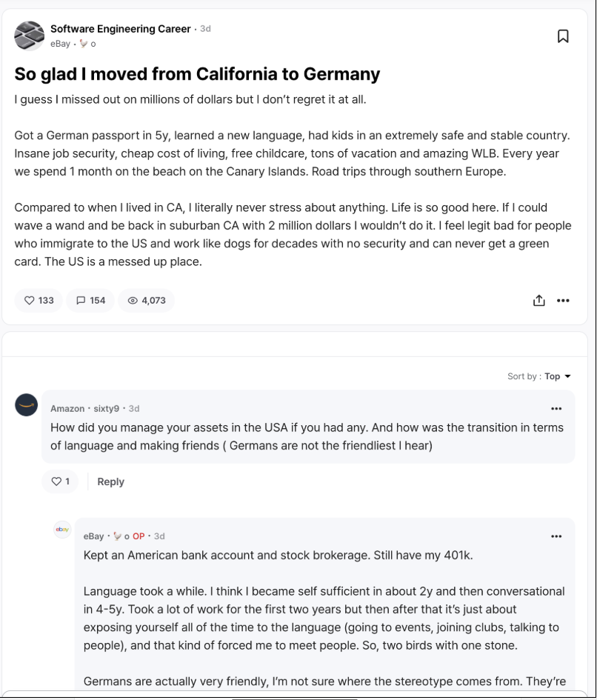Screen dimensions: 597x700
Task: Open the 154 comments on the post
Action: (x=90, y=300)
